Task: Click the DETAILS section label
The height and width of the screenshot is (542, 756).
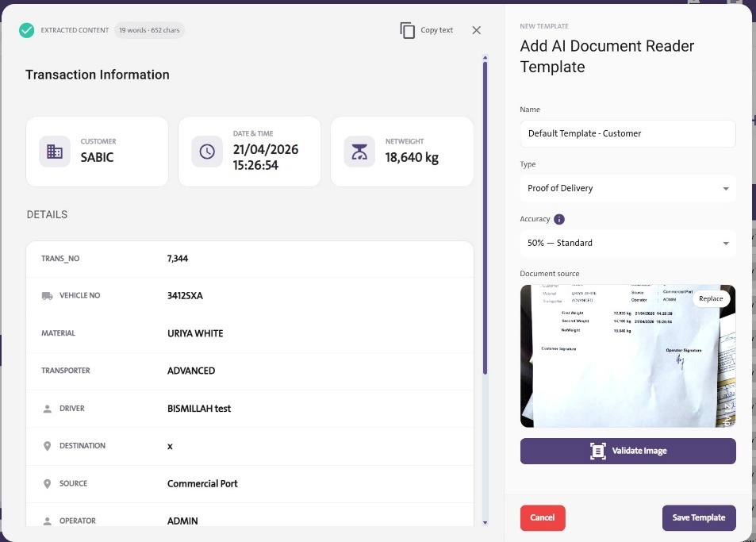Action: (47, 214)
